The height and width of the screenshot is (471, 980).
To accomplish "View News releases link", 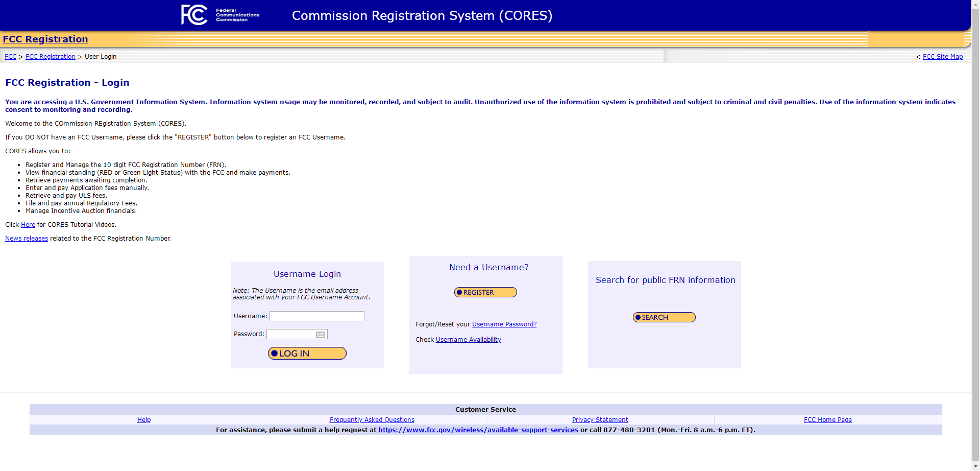I will 27,239.
